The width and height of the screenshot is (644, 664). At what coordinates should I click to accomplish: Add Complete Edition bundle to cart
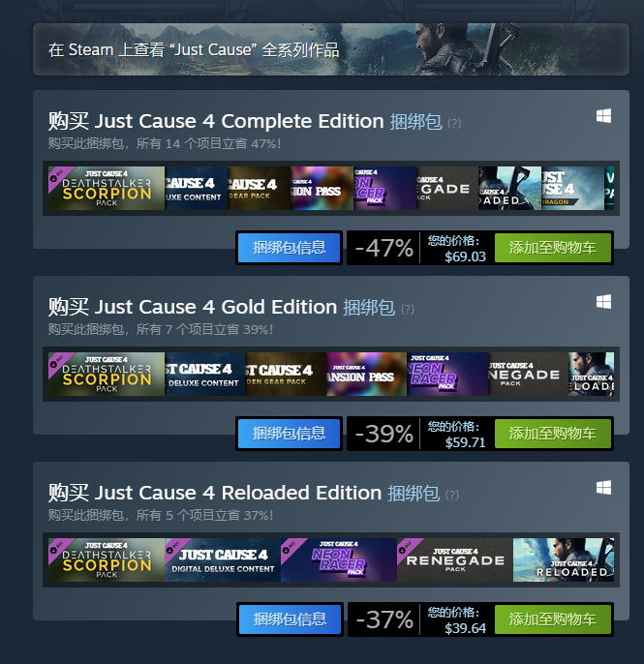(x=552, y=248)
